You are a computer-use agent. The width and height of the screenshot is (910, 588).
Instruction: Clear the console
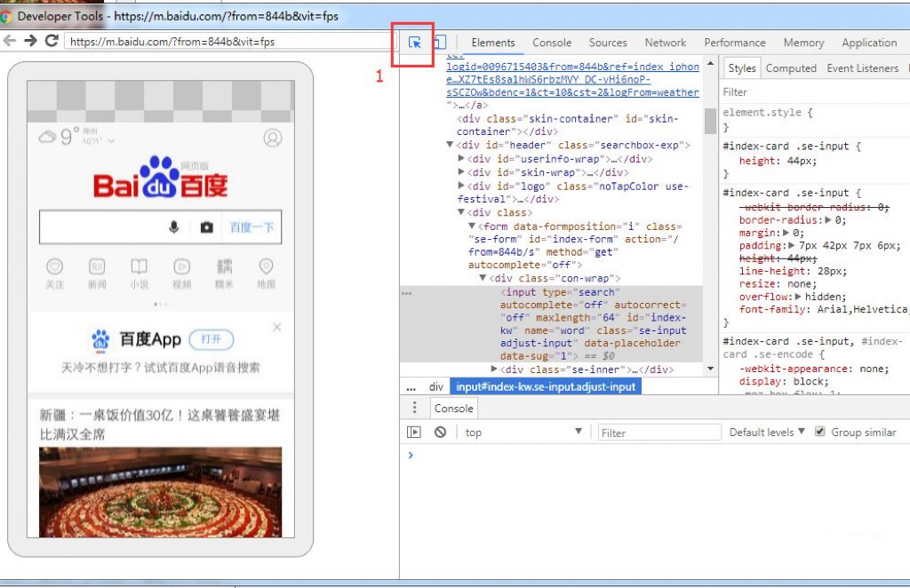pyautogui.click(x=441, y=432)
